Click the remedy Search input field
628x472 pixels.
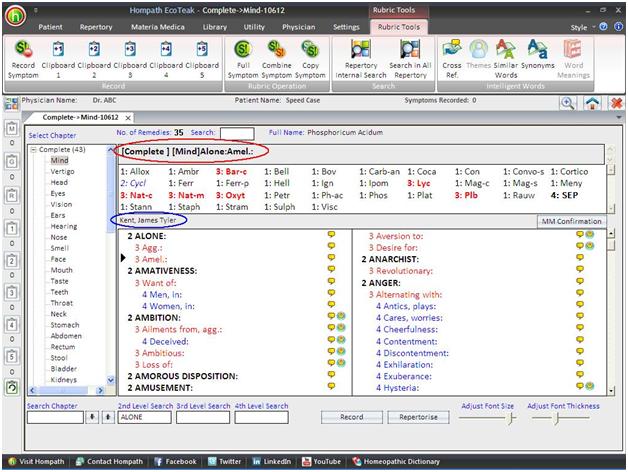(x=237, y=134)
